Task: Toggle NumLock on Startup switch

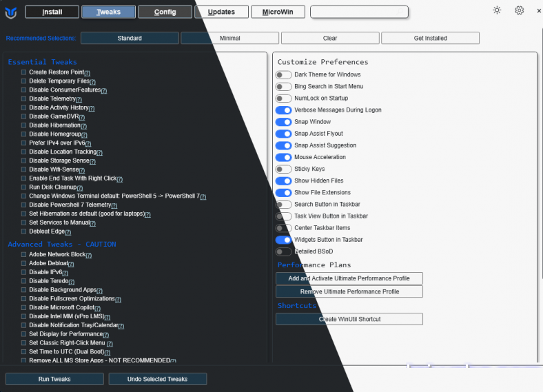Action: point(283,99)
